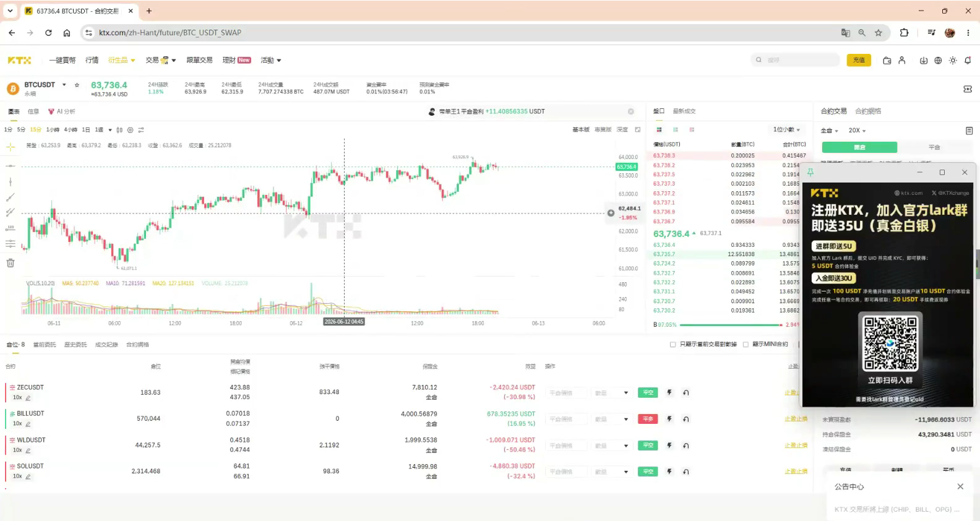Screen dimensions: 980x521
Task: Open the browser extensions puzzle icon
Action: click(904, 33)
